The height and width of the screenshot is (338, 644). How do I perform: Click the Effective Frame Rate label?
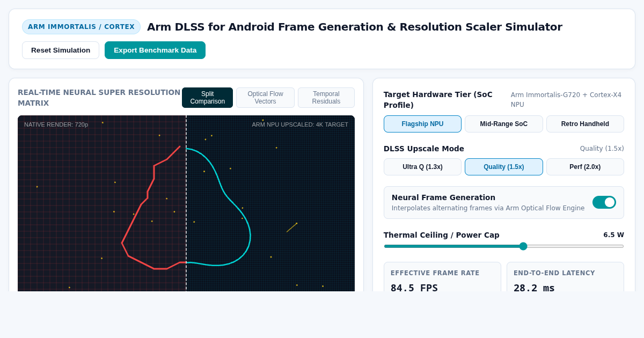coord(435,273)
